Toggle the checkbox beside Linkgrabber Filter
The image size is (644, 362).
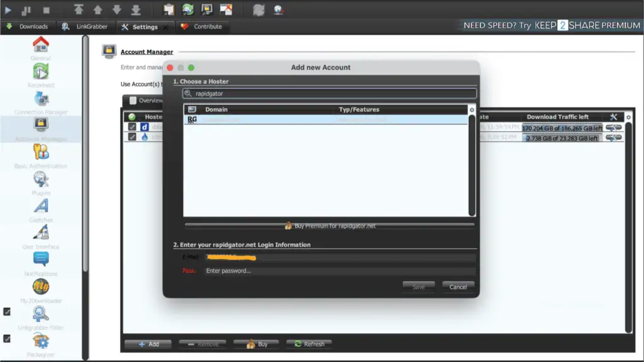7,312
